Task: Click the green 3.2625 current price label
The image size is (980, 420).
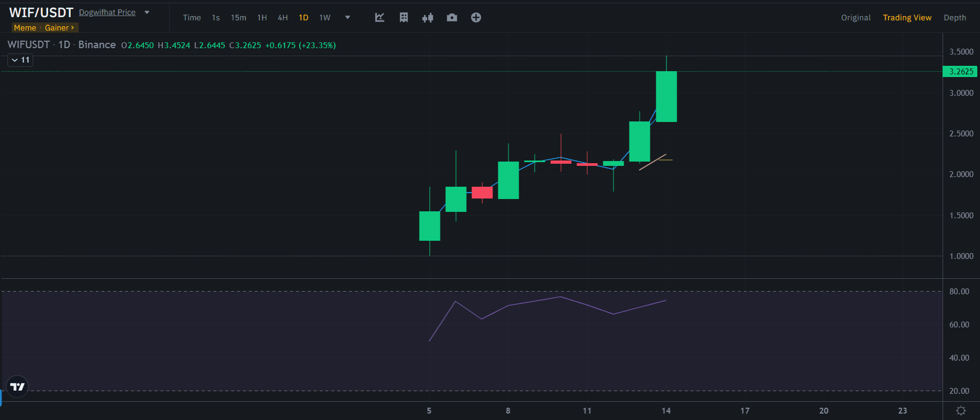Action: 960,72
